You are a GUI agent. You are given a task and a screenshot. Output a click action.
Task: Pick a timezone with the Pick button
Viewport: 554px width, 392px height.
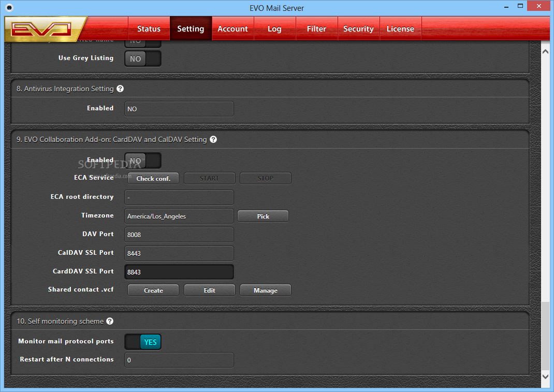[x=263, y=216]
